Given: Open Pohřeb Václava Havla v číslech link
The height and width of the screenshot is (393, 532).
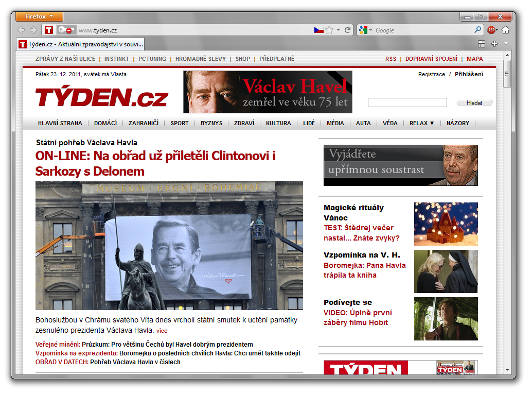Looking at the screenshot, I should pyautogui.click(x=135, y=362).
